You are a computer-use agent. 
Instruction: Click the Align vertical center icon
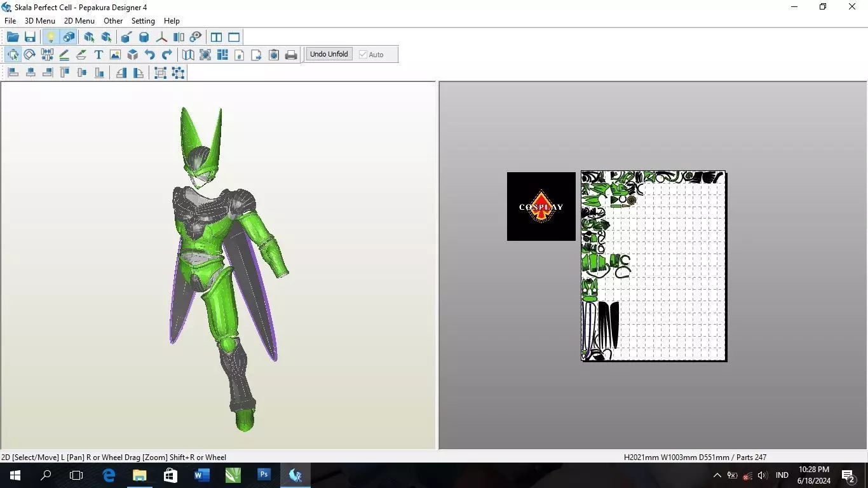(81, 72)
